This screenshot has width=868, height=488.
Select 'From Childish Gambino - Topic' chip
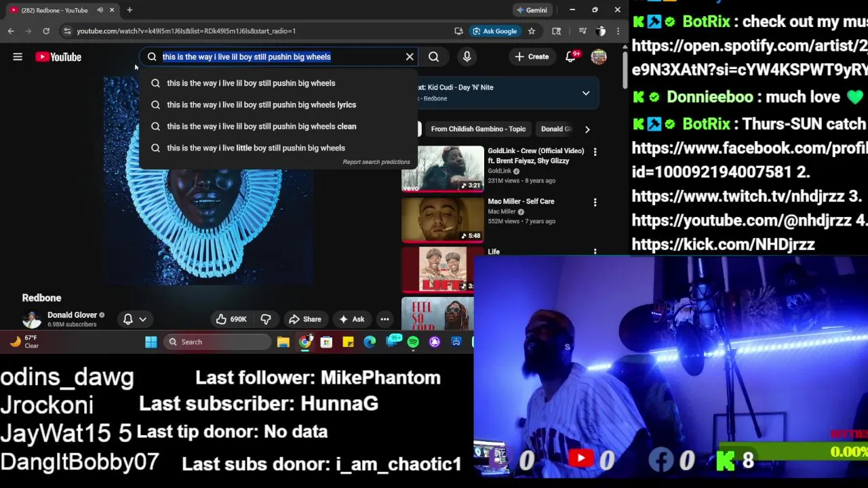[x=478, y=129]
